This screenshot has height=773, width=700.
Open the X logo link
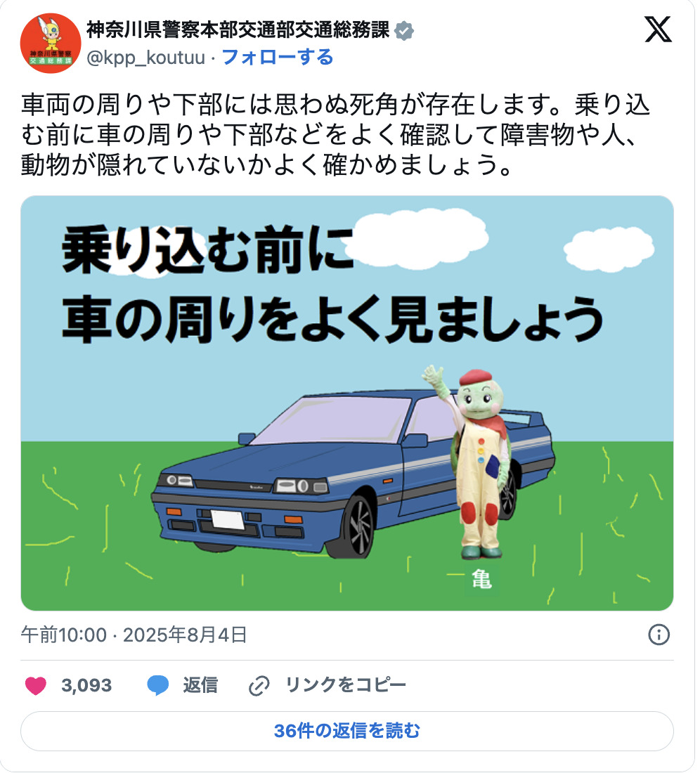pos(658,29)
